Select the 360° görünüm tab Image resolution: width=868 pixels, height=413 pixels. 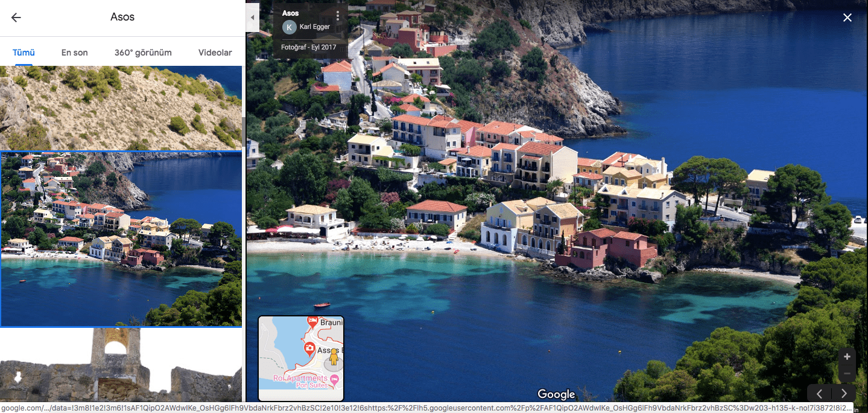tap(143, 53)
